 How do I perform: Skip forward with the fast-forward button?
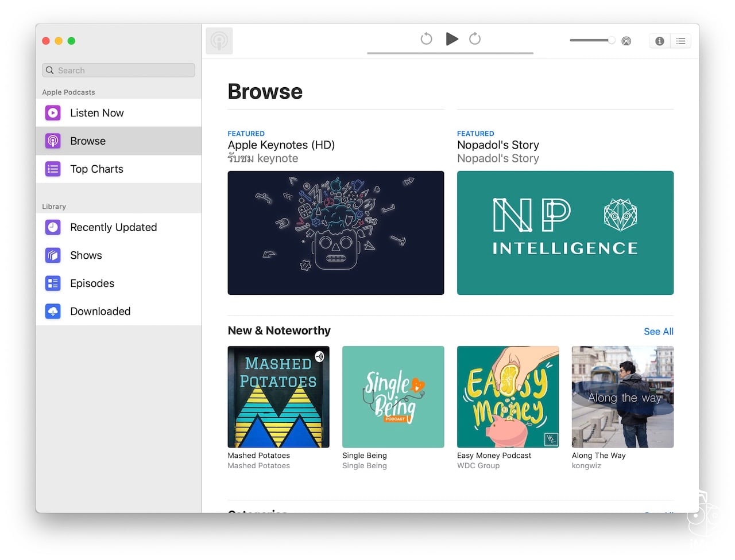click(475, 39)
